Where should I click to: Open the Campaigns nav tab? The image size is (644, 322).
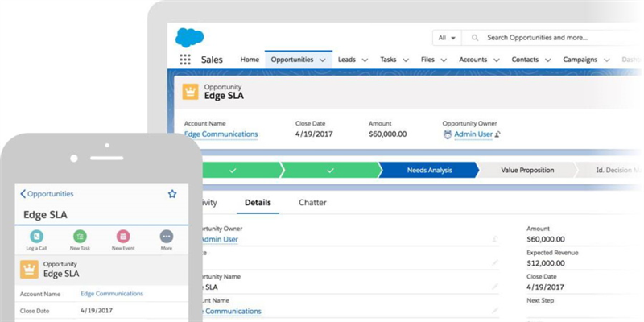(580, 60)
